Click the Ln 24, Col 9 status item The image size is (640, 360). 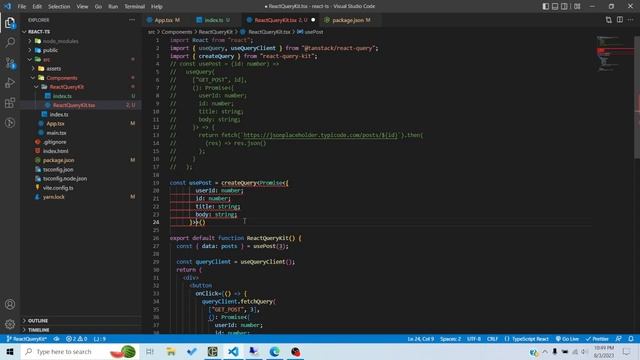tap(420, 339)
